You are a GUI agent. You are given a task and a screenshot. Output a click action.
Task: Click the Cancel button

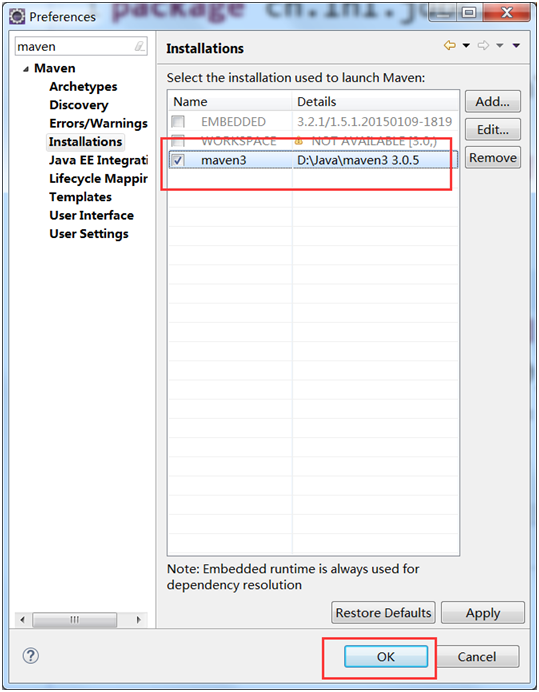pyautogui.click(x=477, y=657)
